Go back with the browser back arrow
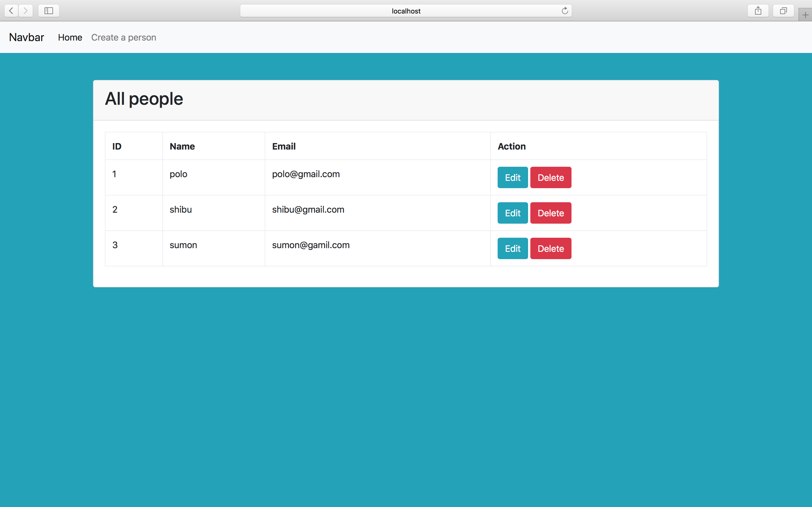 pos(11,11)
